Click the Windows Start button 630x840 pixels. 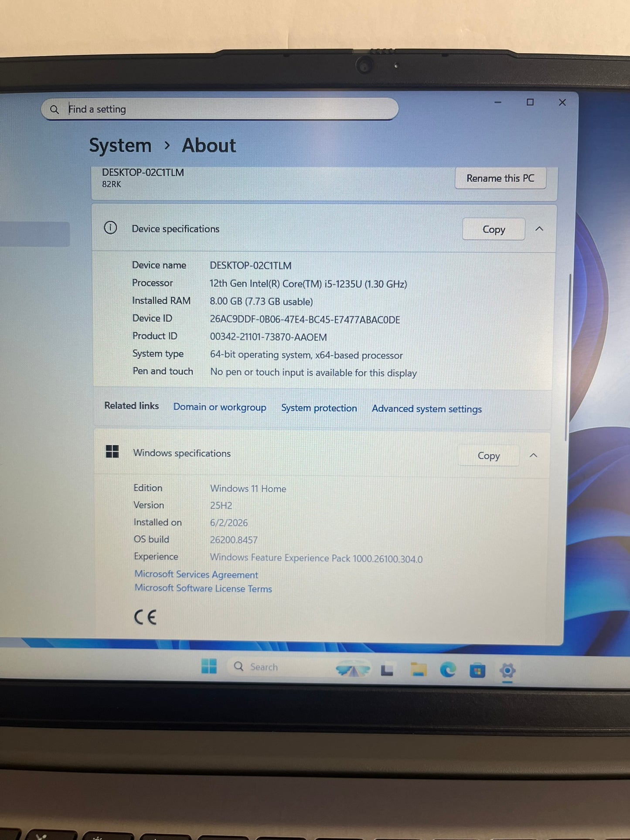(209, 666)
